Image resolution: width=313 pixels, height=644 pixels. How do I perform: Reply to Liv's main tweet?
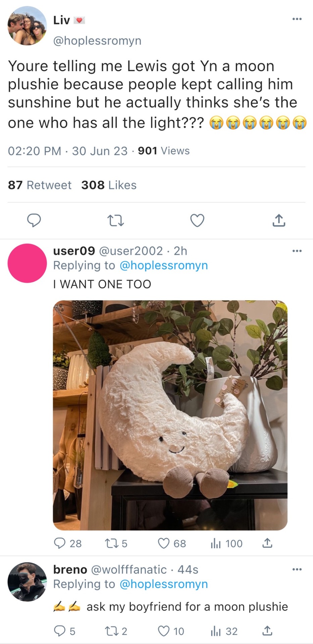pos(34,220)
